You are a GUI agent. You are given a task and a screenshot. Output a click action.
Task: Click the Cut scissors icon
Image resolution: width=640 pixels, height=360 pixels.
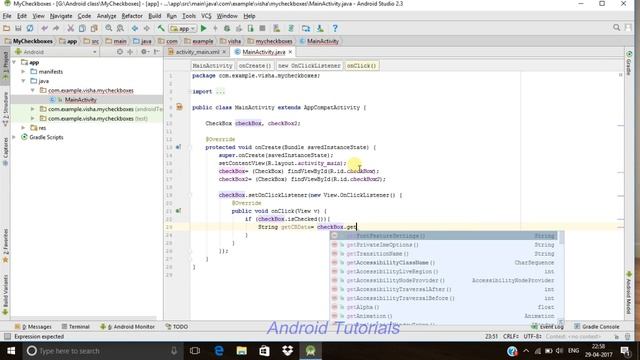[x=70, y=28]
